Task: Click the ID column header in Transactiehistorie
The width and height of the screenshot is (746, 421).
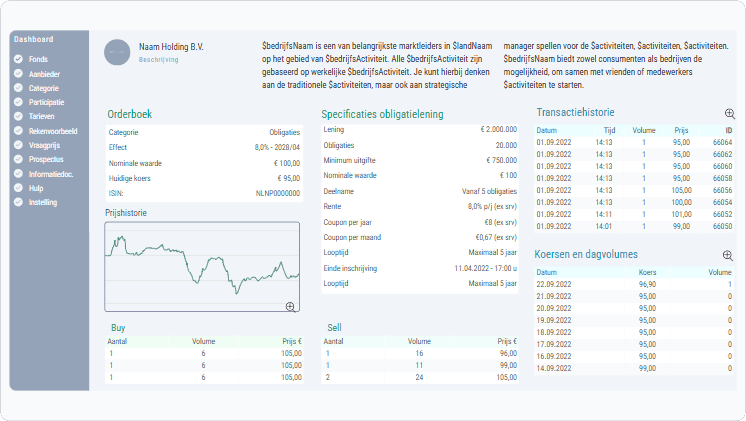Action: point(728,130)
